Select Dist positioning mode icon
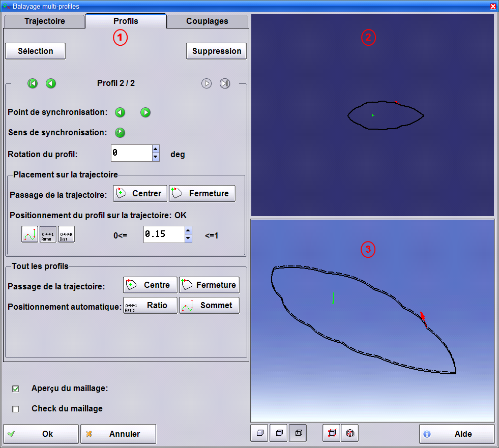Screen dimensions: 499x448 coord(66,234)
